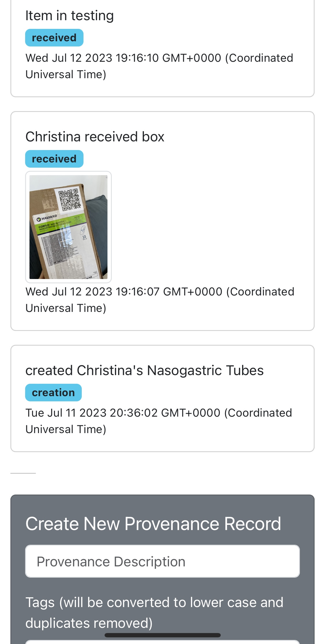Focus the Provenance Description input field
Image resolution: width=325 pixels, height=644 pixels.
(x=162, y=561)
